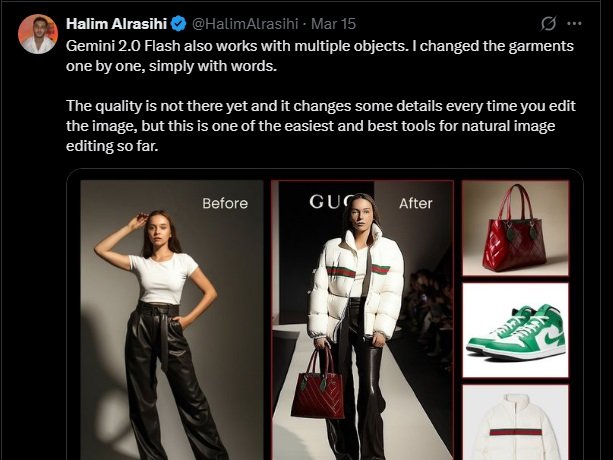Select the white striped jacket thumbnail
The width and height of the screenshot is (613, 460).
pos(515,422)
